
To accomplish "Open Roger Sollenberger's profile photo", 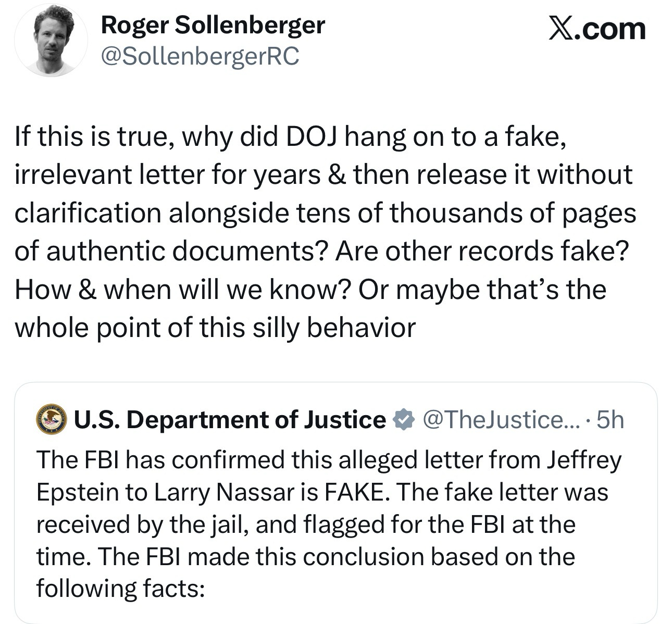I will pyautogui.click(x=51, y=40).
